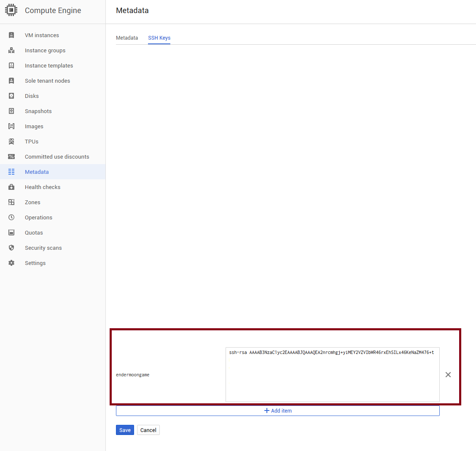Click the Instance groups icon
This screenshot has height=451, width=476.
11,50
